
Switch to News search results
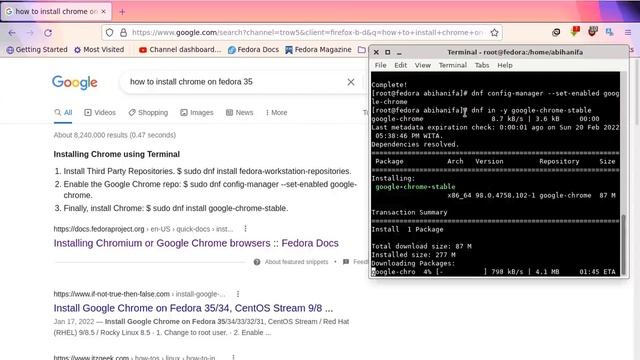click(x=240, y=112)
